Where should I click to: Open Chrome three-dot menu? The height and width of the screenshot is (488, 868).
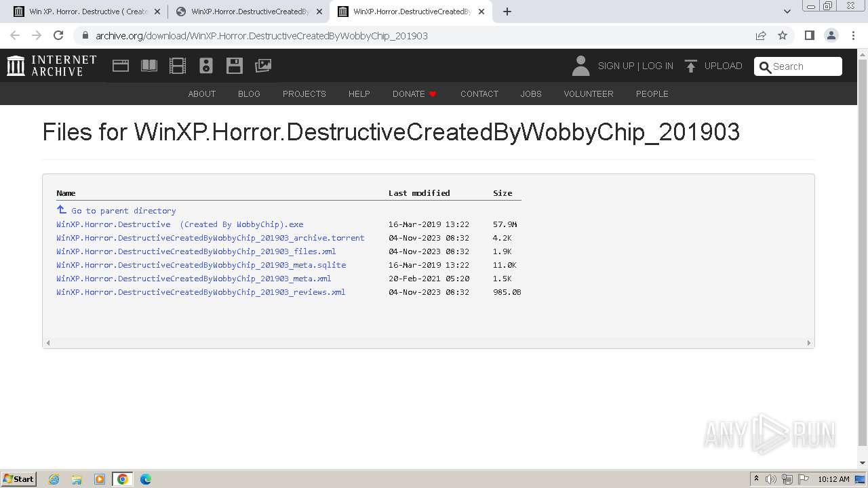[852, 35]
